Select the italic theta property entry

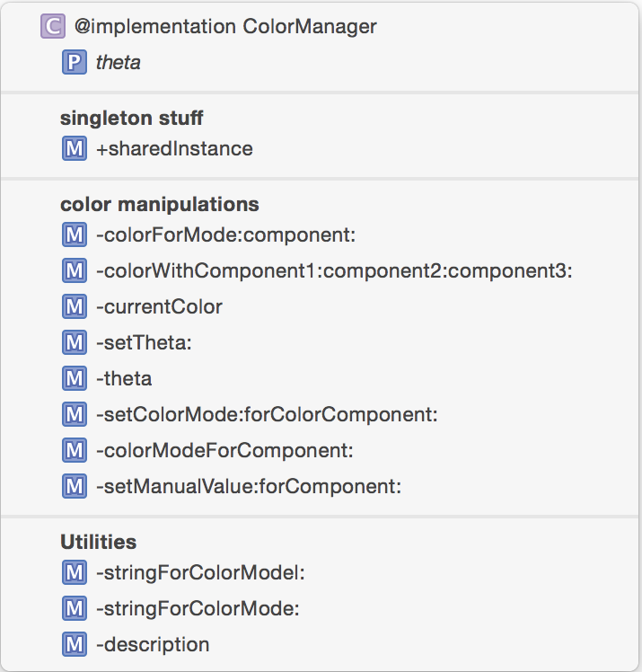pos(118,63)
